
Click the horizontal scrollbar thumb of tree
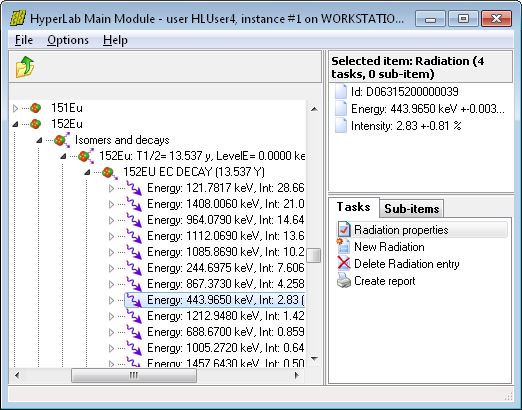pyautogui.click(x=134, y=376)
